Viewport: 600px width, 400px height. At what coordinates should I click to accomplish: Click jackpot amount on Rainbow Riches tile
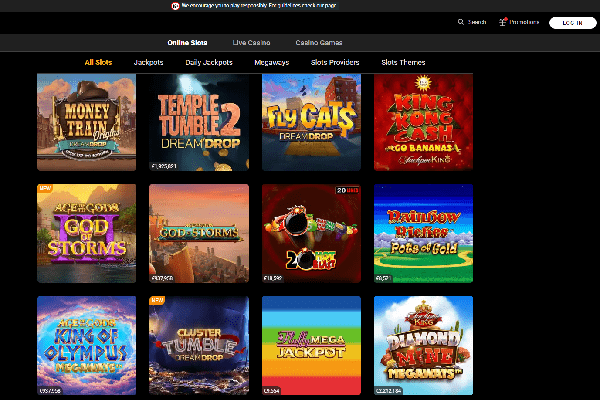(x=383, y=278)
